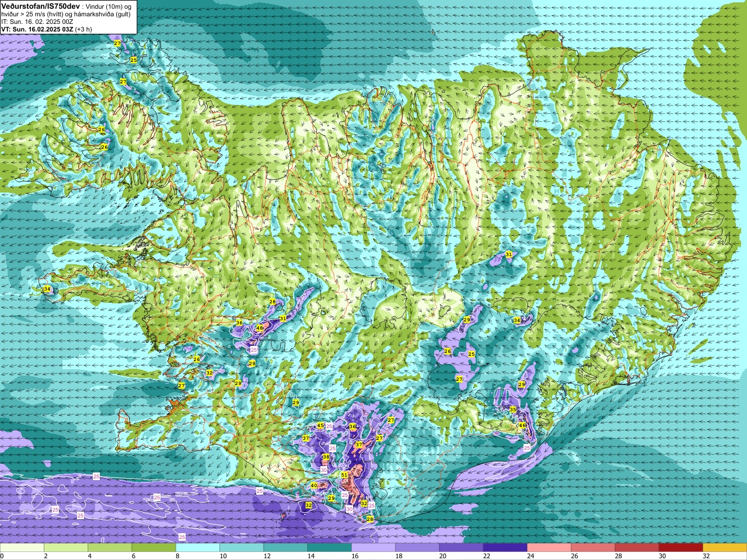Click the 18–20 purple legend swatch
Screen dimensions: 747x560
(417, 548)
